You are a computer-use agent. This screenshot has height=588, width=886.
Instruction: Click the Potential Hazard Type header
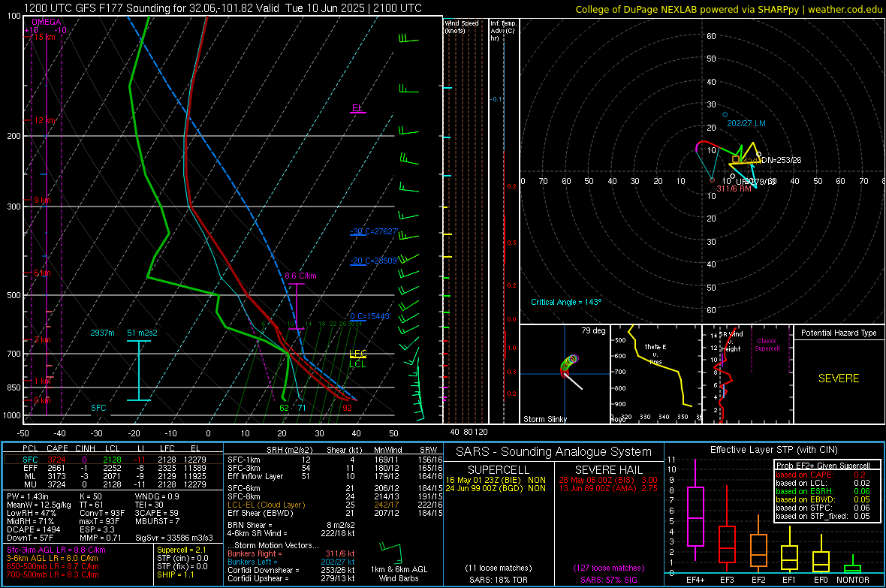pos(839,333)
